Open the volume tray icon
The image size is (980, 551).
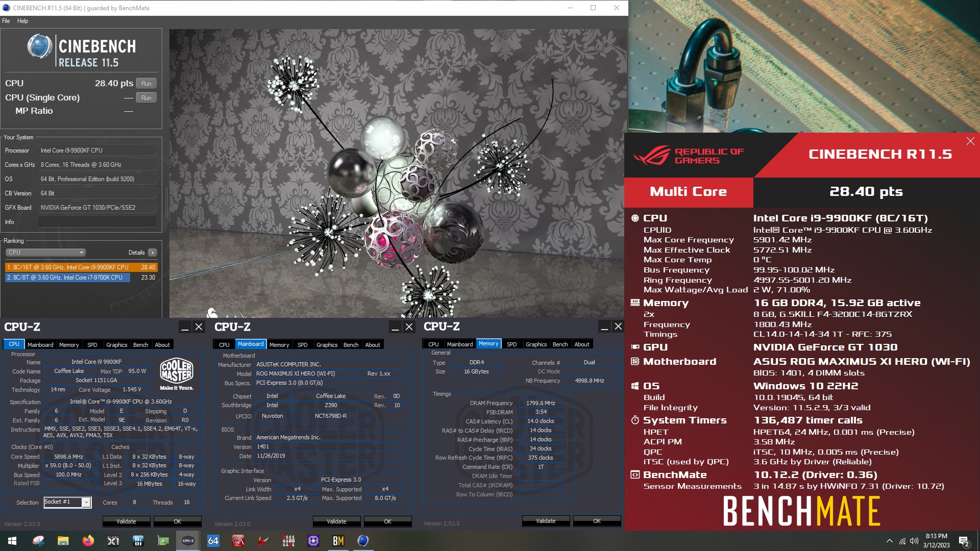[914, 541]
